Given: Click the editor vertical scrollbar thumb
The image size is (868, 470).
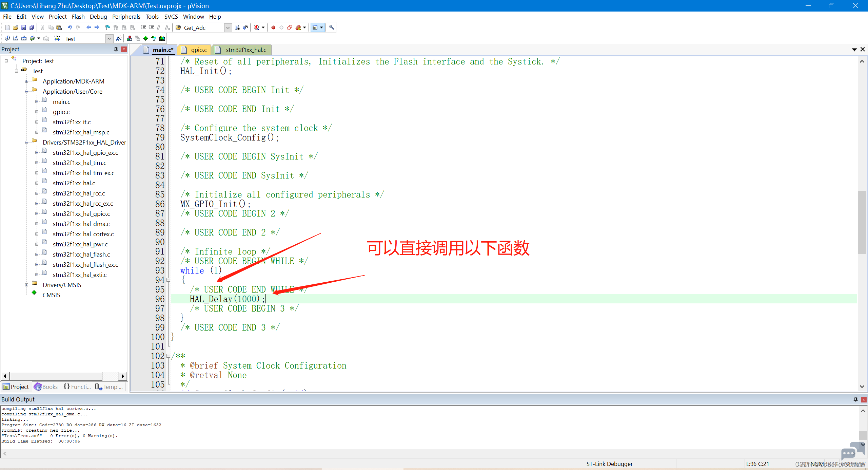Looking at the screenshot, I should click(862, 222).
